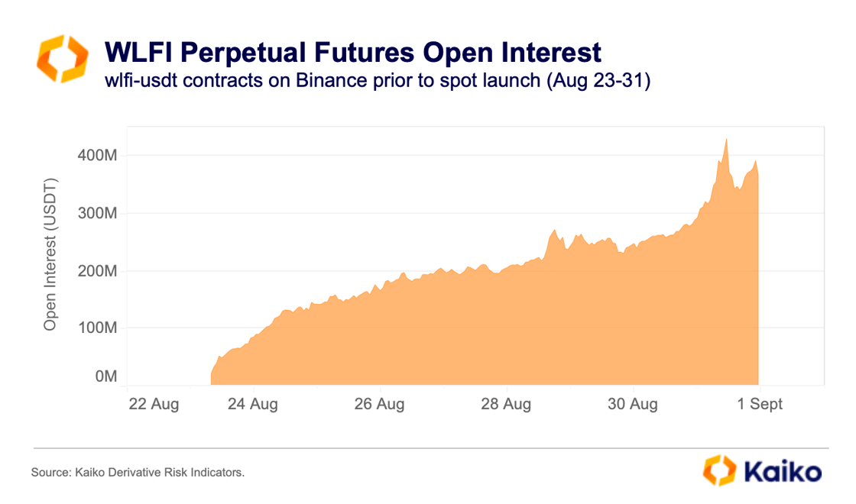Click the Kaiko Derivative Risk Indicators source text

point(138,473)
